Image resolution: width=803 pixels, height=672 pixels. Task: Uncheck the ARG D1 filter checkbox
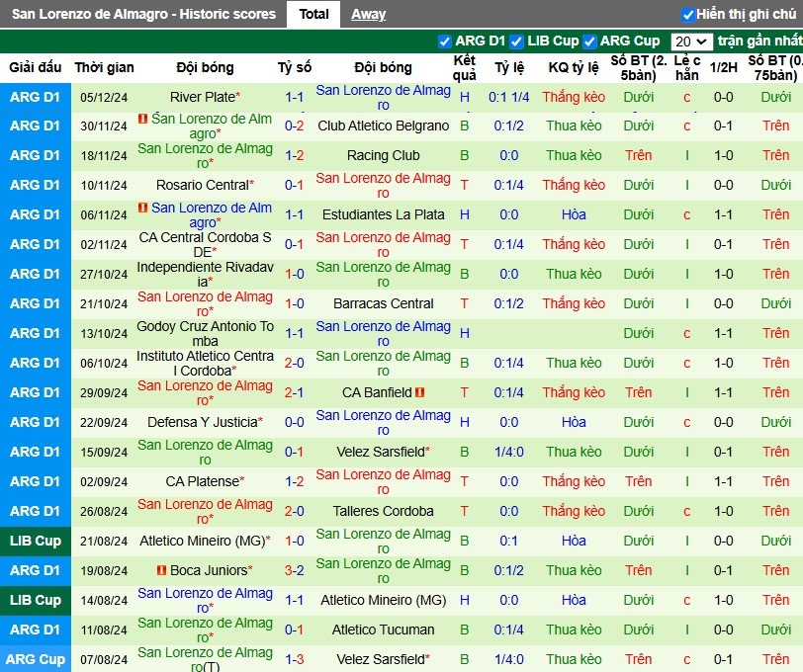coord(445,41)
